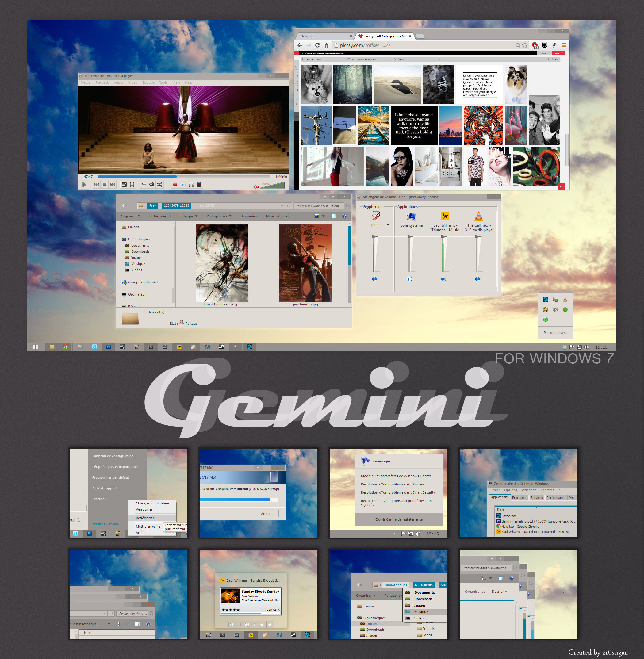Image resolution: width=644 pixels, height=659 pixels.
Task: Take a snapshot with VLC camera icon
Action: point(183,185)
